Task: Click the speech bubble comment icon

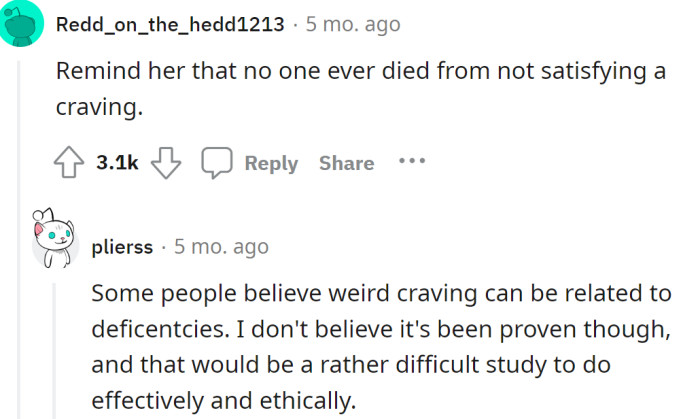Action: [216, 163]
